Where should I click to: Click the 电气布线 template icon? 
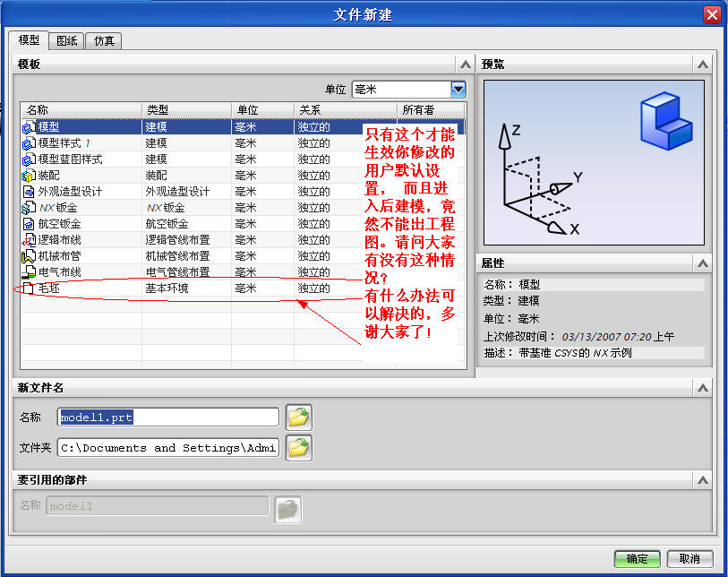[x=29, y=272]
